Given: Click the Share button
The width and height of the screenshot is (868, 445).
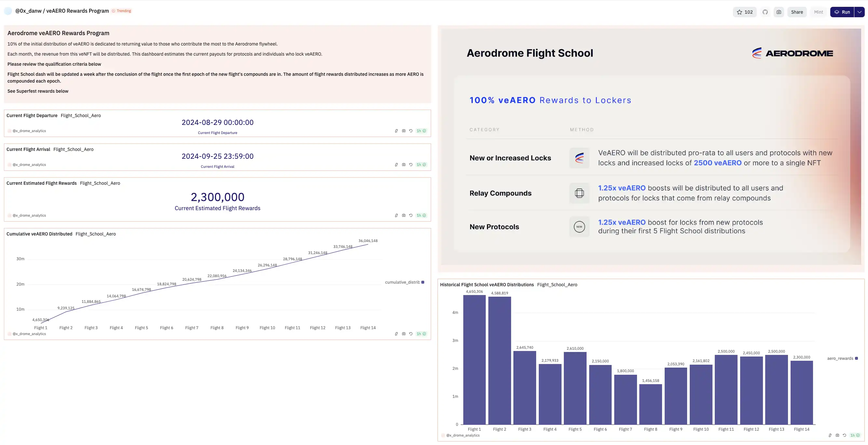Looking at the screenshot, I should point(796,12).
